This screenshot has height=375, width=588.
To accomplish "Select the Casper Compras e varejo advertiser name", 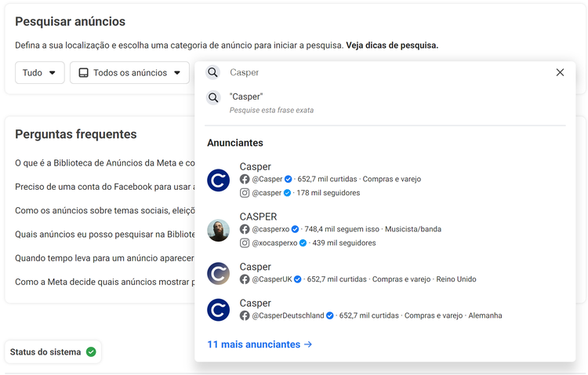I will point(255,166).
